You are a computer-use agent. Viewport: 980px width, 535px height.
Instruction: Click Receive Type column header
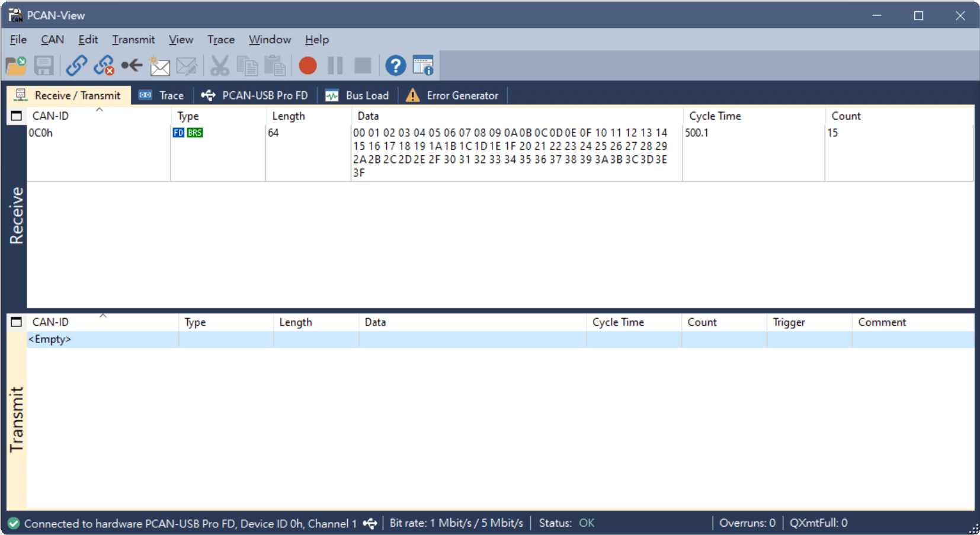218,116
